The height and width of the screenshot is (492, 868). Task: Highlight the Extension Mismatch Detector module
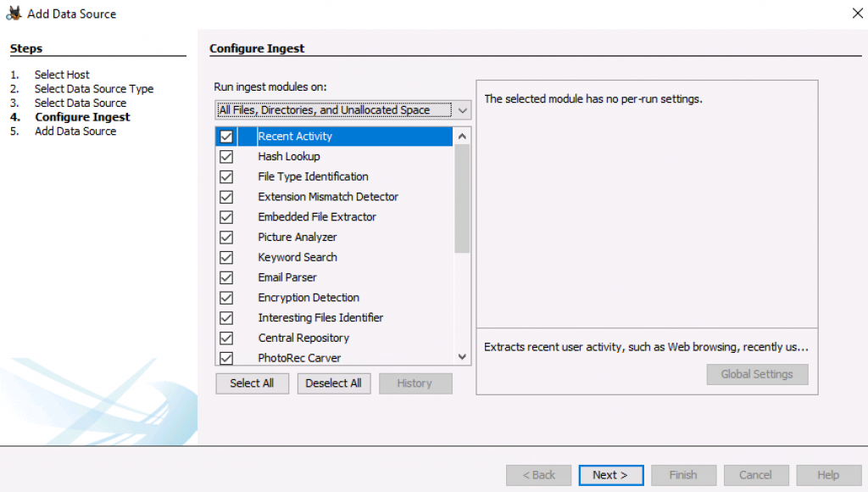tap(327, 197)
